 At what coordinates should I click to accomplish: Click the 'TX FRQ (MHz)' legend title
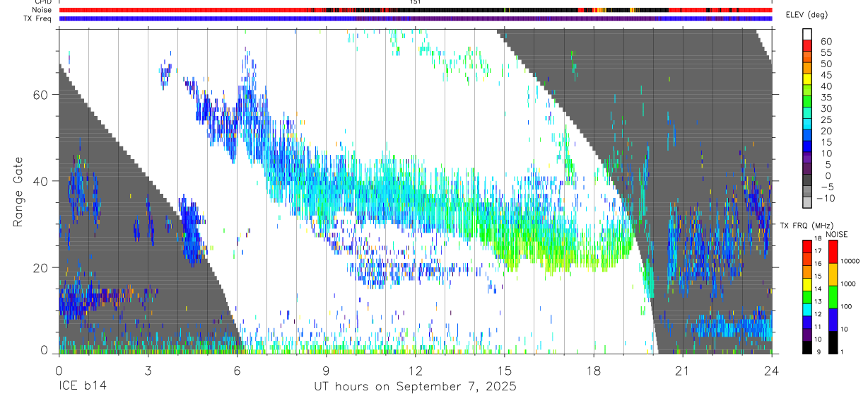(x=807, y=225)
